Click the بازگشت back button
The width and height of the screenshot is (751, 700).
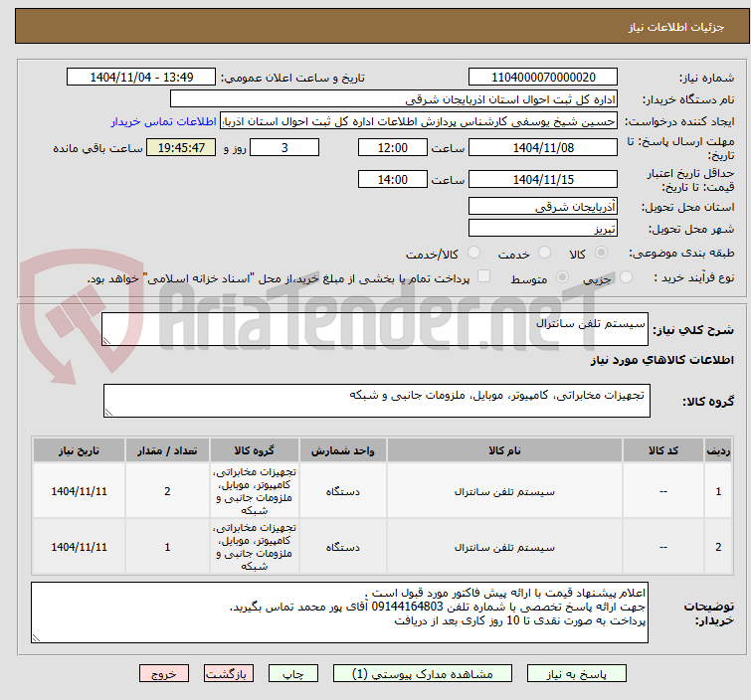click(x=229, y=674)
